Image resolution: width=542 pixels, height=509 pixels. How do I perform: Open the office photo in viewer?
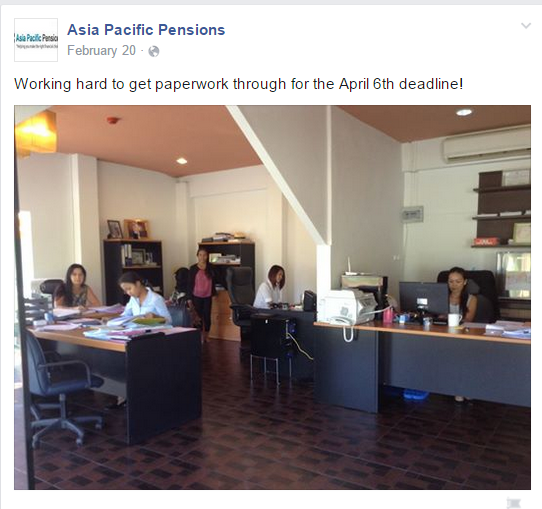[272, 297]
